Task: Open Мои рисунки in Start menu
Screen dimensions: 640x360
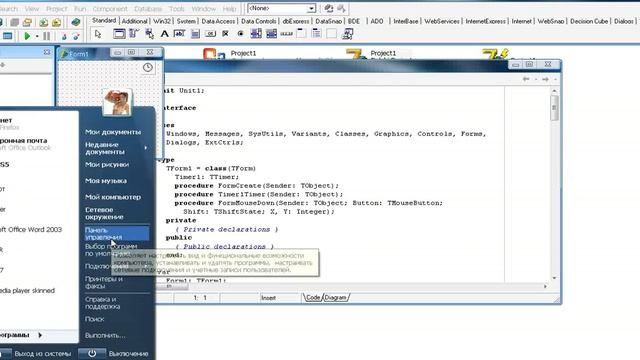Action: (x=107, y=164)
